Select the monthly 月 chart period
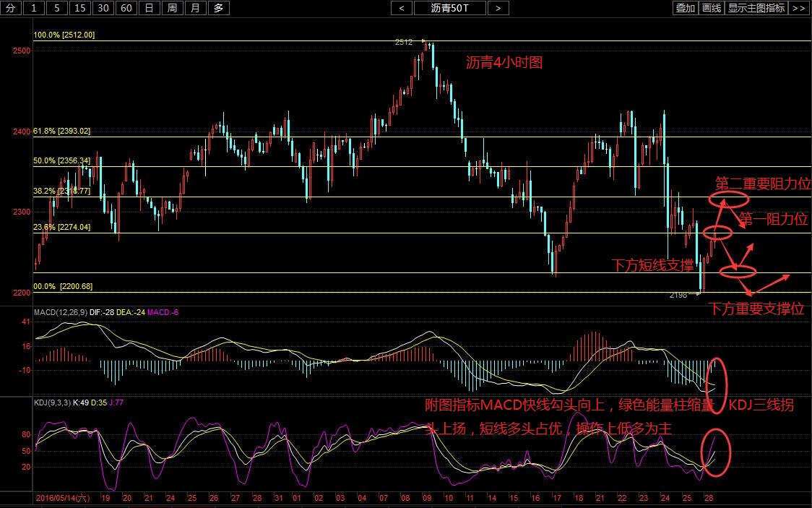The width and height of the screenshot is (812, 508). point(195,9)
